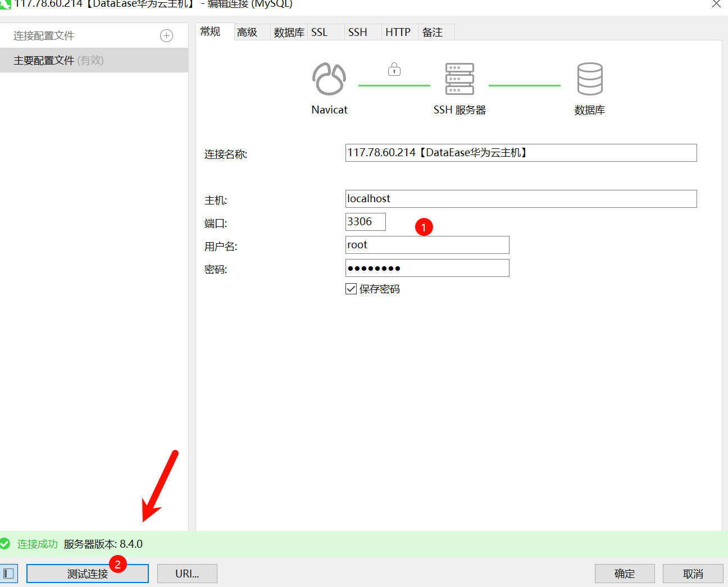Open the 数据库 tab
Viewport: 728px width, 587px height.
[289, 32]
